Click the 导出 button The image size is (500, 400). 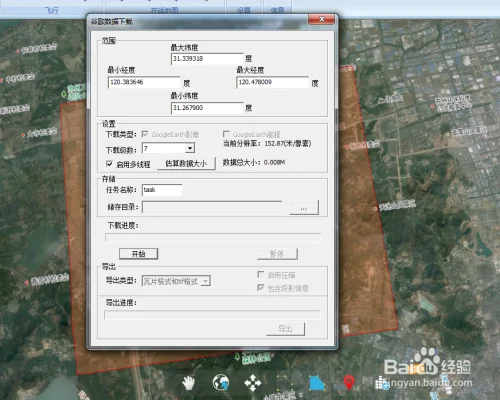coord(285,329)
